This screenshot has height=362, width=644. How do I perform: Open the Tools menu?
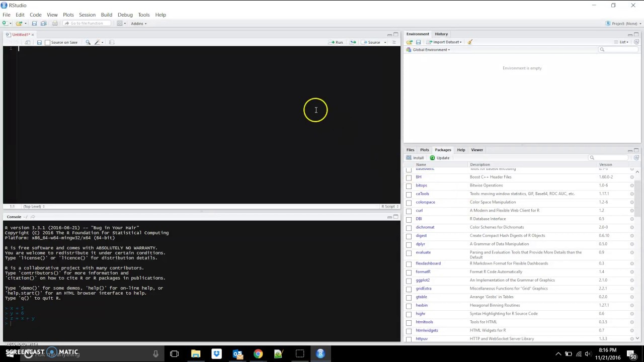click(143, 15)
